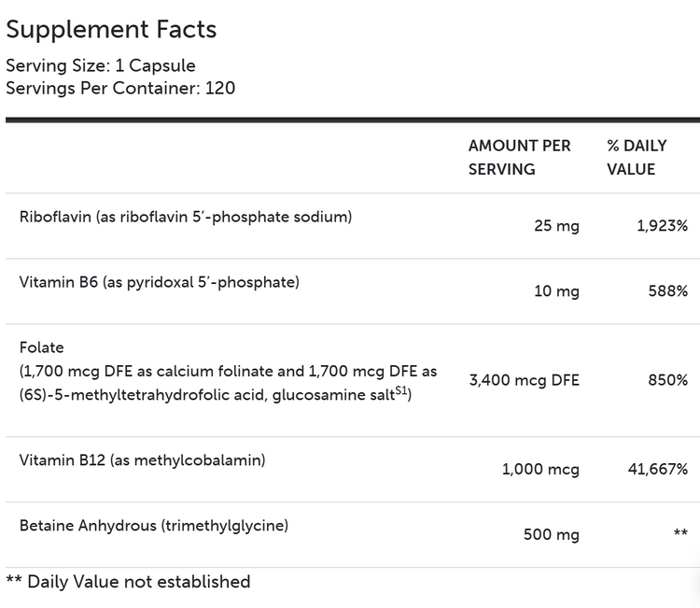Viewport: 700px width, 608px height.
Task: Click the 588% daily value figure
Action: pos(667,291)
